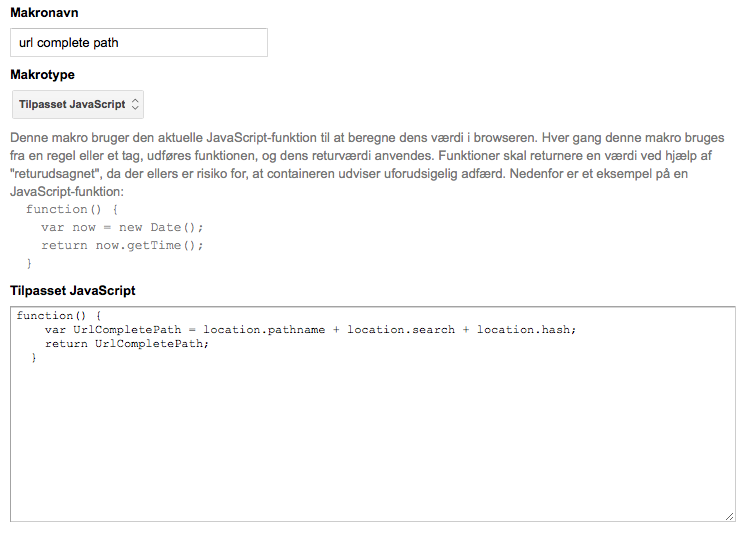This screenshot has width=741, height=536.
Task: Grab the textarea resize handle corner
Action: point(729,515)
